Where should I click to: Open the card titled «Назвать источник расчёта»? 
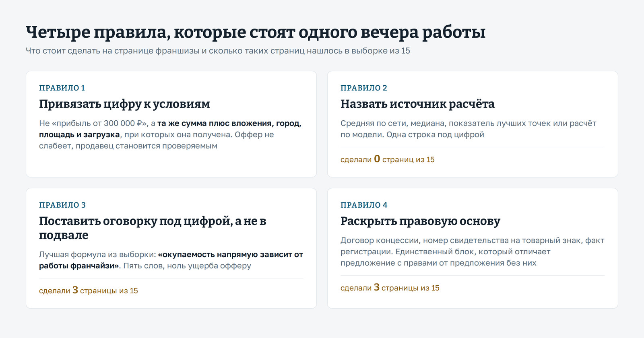pos(473,124)
